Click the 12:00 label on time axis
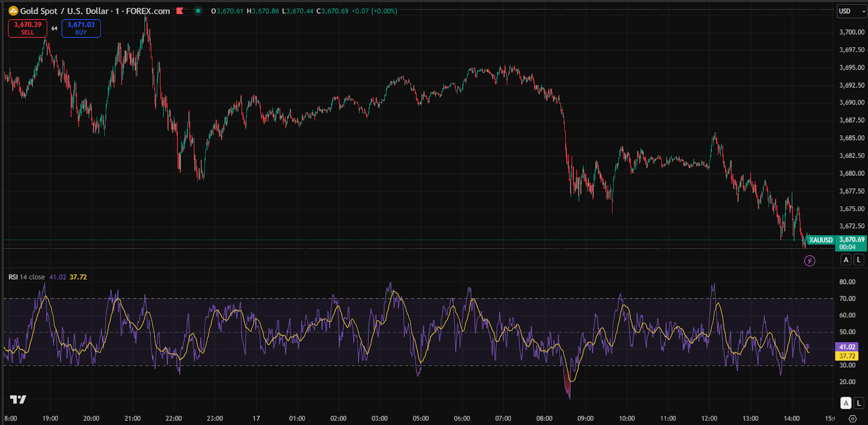This screenshot has height=425, width=868. point(709,418)
